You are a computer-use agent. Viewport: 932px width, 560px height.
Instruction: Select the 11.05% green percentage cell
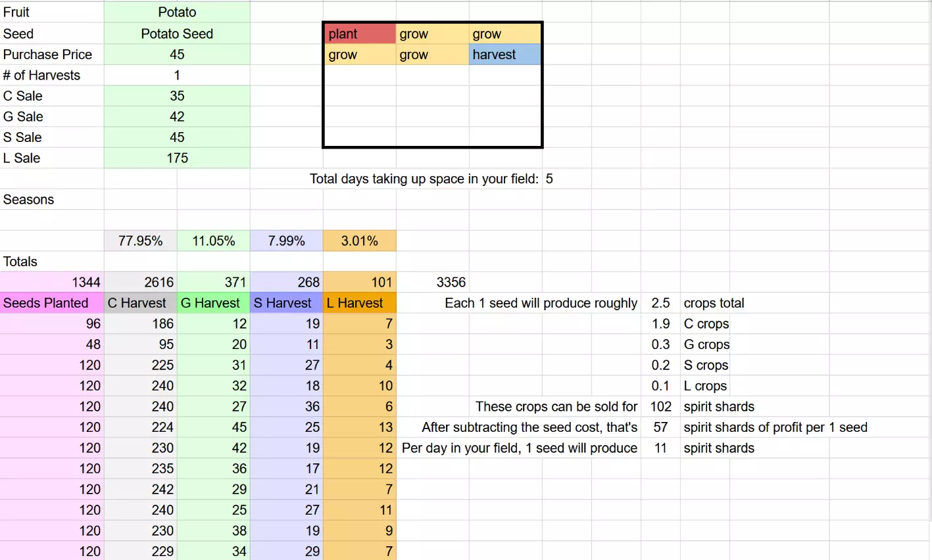[x=213, y=241]
